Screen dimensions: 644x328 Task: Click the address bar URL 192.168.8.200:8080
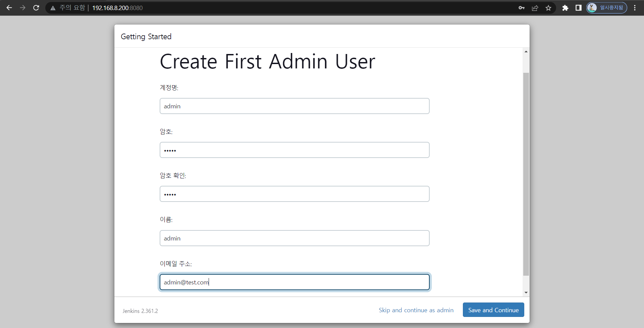[117, 8]
